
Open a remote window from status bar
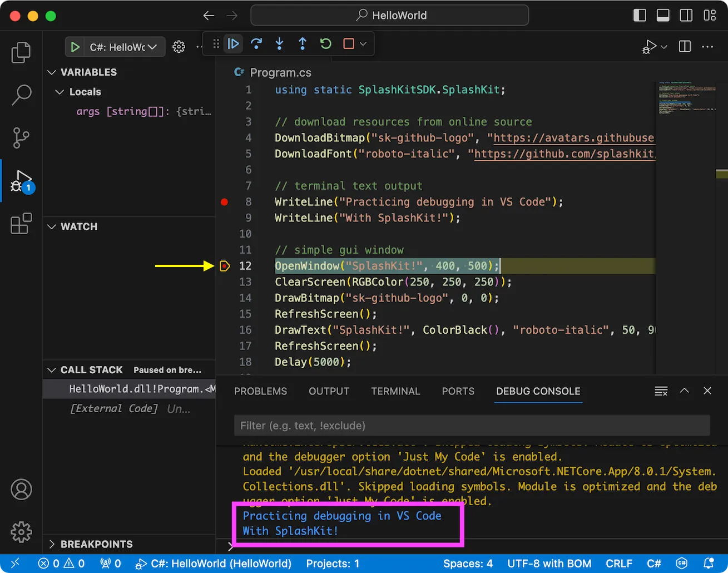pyautogui.click(x=15, y=564)
